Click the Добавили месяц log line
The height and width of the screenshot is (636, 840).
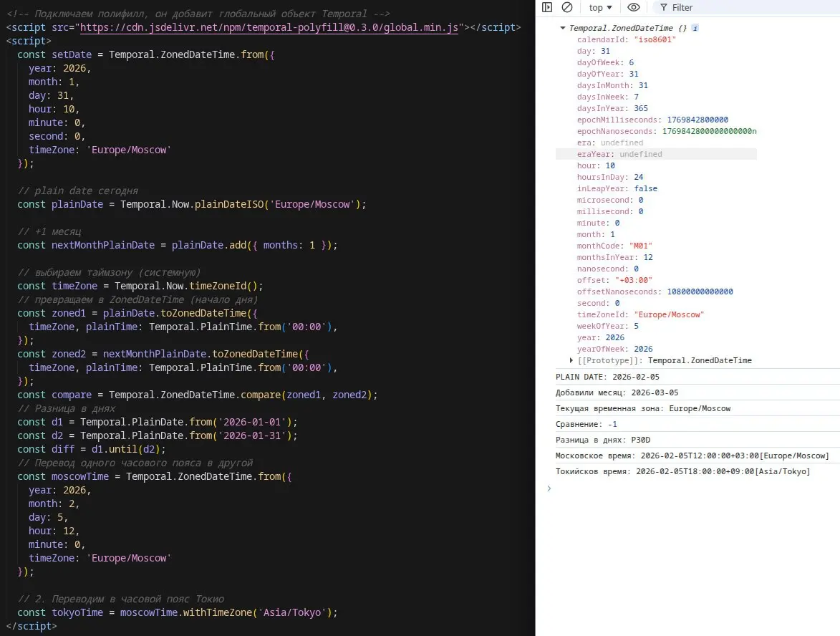(x=617, y=392)
